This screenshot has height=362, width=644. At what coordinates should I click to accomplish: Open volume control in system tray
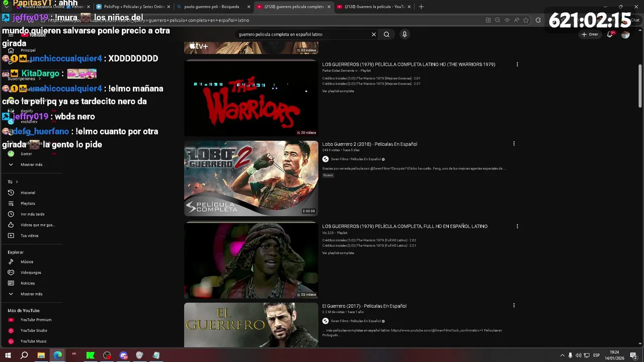coord(578,355)
